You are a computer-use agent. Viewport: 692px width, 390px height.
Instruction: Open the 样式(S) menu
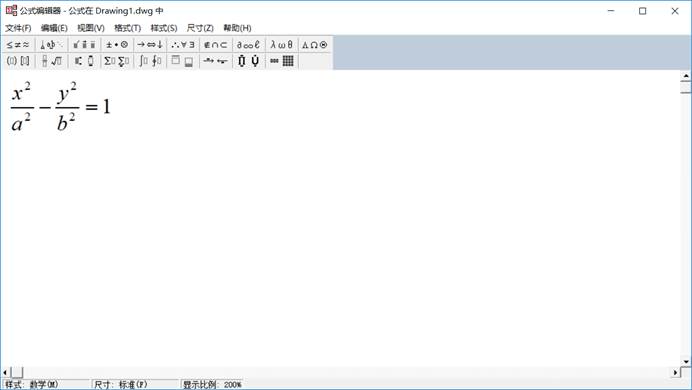tap(164, 28)
